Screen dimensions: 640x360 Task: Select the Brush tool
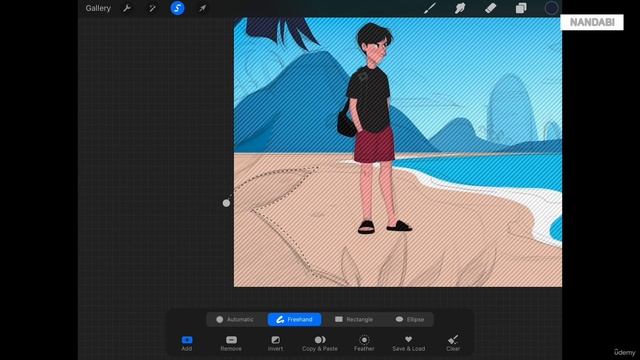point(430,8)
